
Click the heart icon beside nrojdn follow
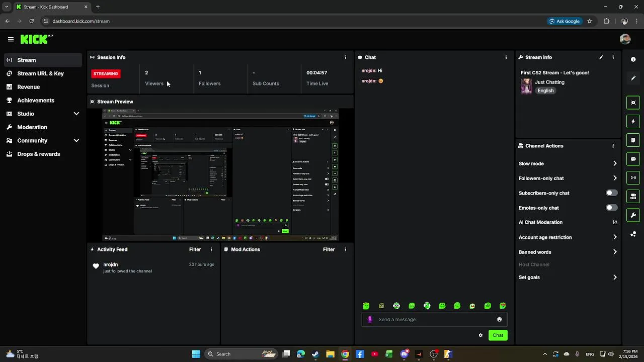click(96, 266)
